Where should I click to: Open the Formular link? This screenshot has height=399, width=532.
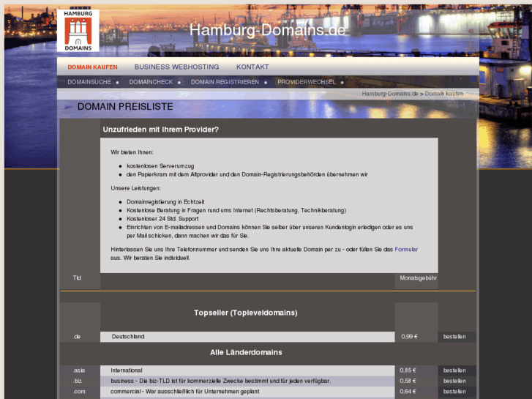point(406,249)
